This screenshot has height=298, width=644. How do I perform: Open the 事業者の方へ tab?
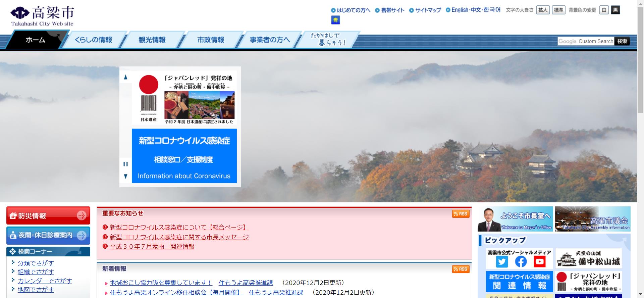(270, 40)
